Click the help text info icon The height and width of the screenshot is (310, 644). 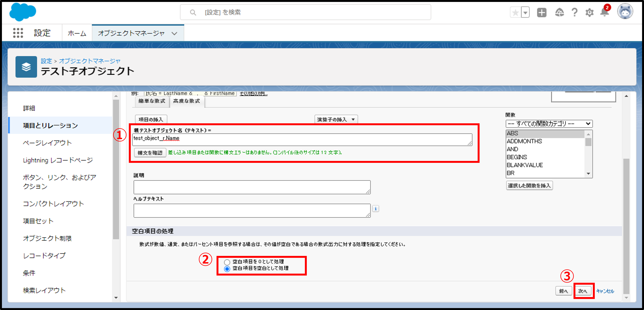pos(376,209)
